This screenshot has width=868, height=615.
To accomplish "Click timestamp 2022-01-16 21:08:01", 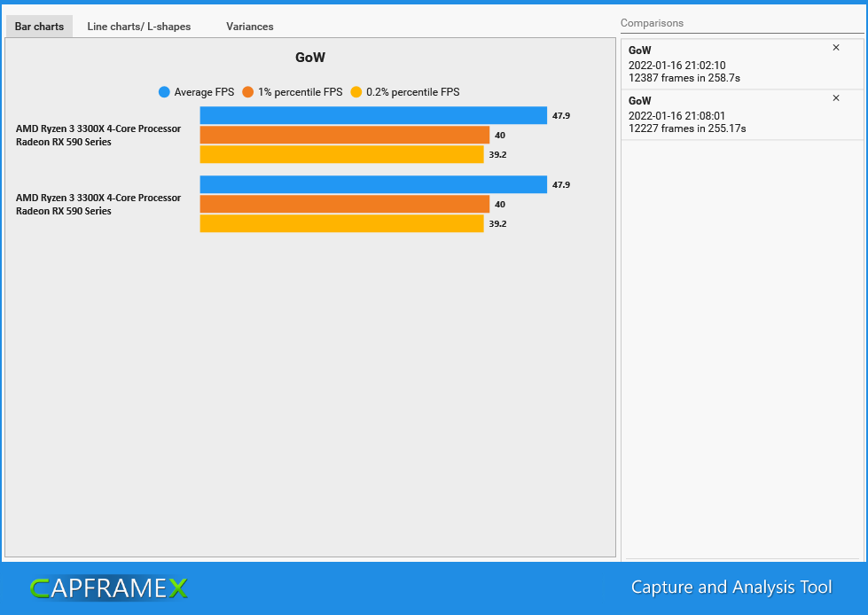I will tap(677, 115).
